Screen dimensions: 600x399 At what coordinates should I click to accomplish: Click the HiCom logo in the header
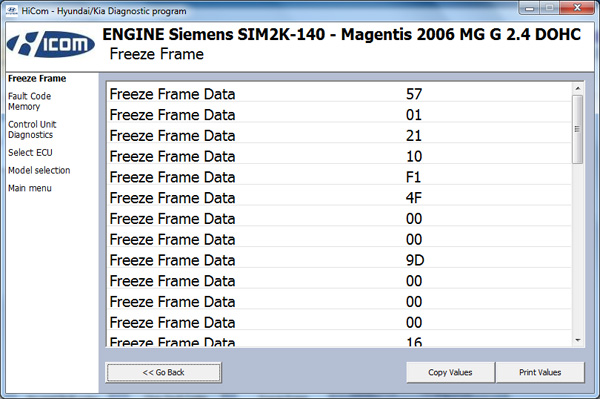51,44
